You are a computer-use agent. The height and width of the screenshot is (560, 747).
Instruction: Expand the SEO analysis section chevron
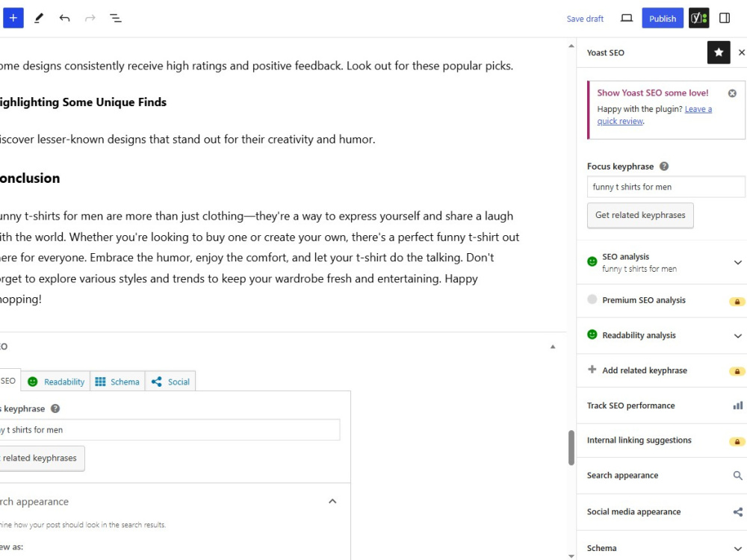(737, 262)
